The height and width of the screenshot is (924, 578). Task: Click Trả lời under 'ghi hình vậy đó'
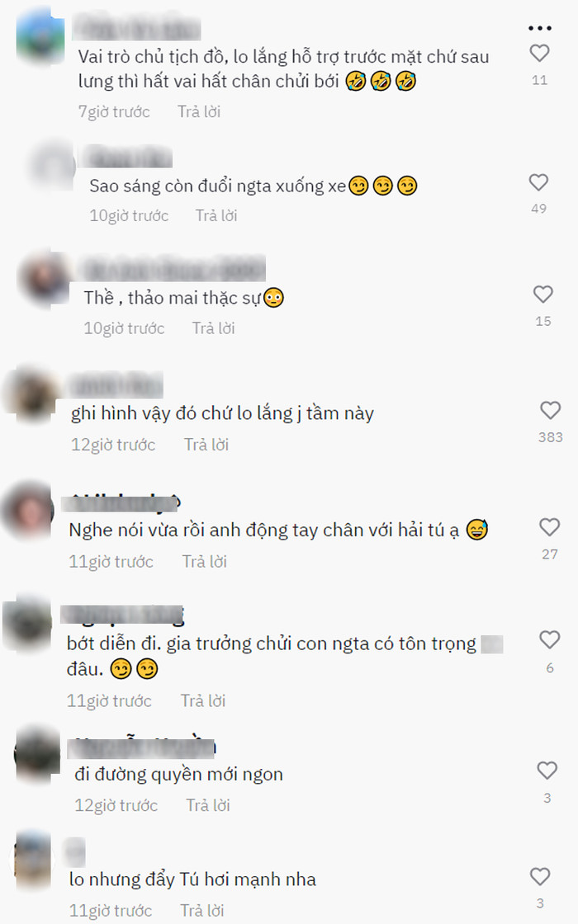point(206,445)
